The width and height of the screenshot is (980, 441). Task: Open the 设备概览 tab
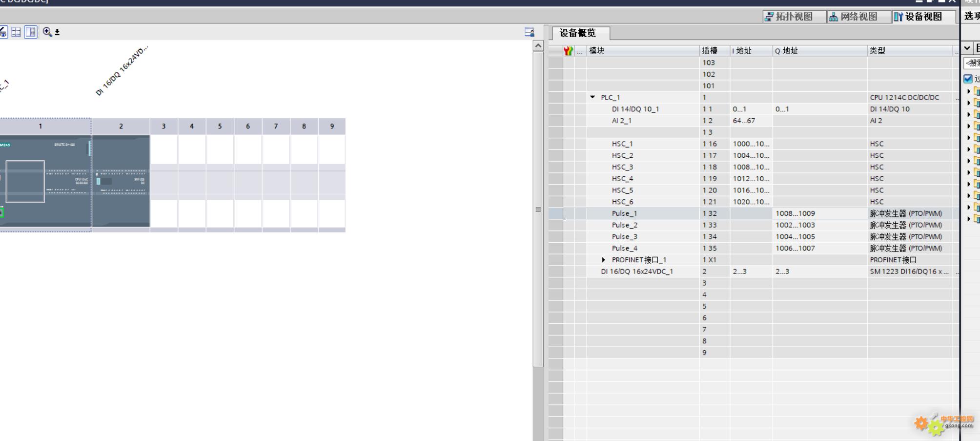581,33
